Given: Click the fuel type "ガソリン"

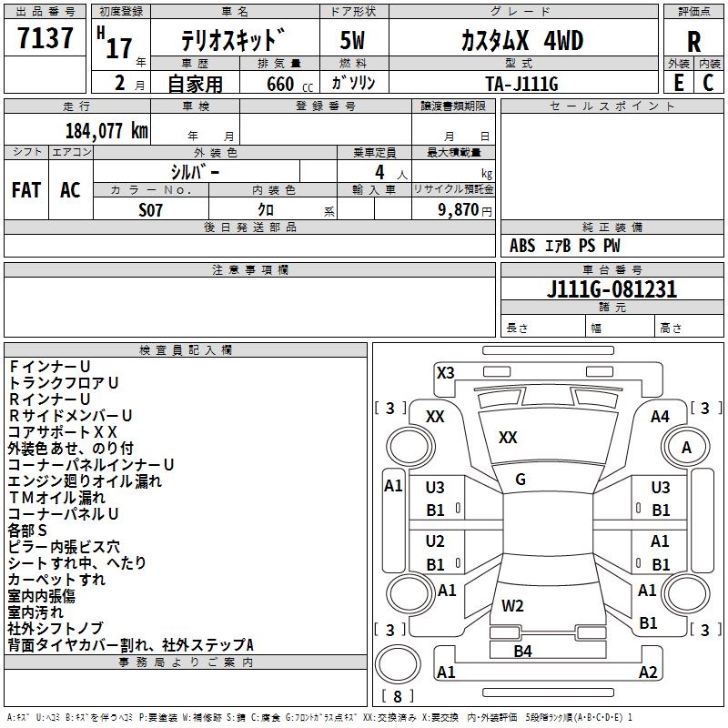Looking at the screenshot, I should click(353, 83).
